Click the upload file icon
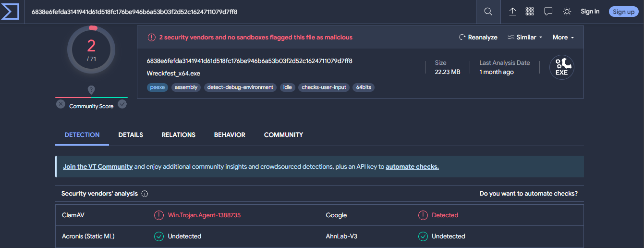 512,12
